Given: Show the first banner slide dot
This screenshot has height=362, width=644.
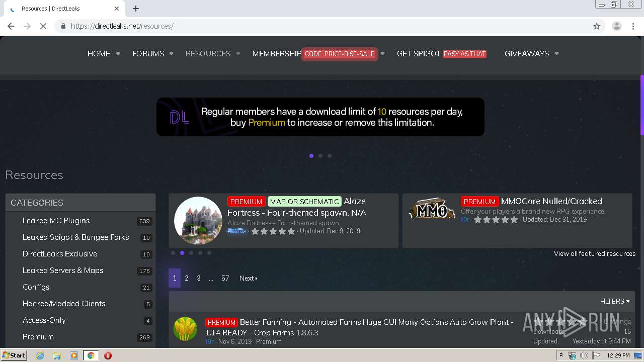Looking at the screenshot, I should pos(311,156).
